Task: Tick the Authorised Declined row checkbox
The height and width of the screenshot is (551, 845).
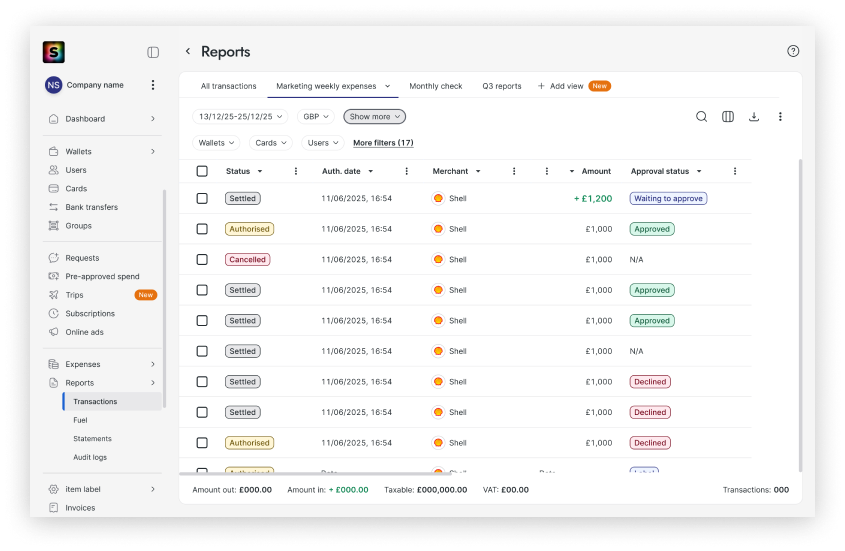Action: (x=202, y=443)
